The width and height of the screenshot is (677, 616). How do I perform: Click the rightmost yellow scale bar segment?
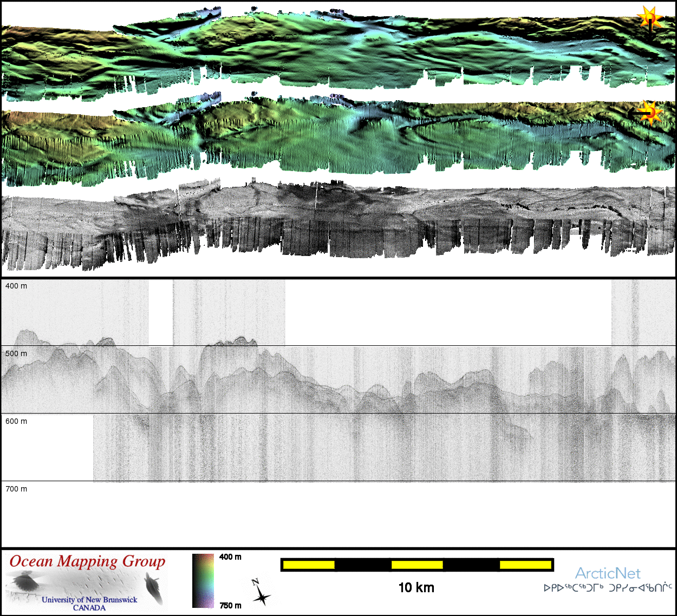coord(525,565)
